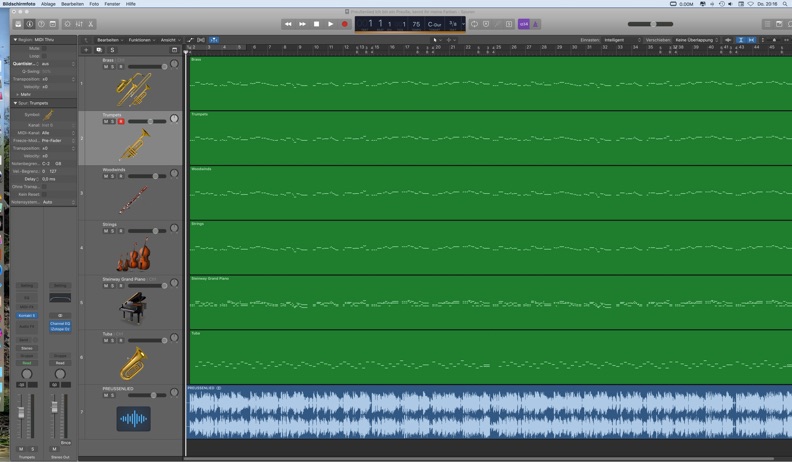The height and width of the screenshot is (462, 792).
Task: Click the Kontakt 5 instrument slot
Action: [27, 316]
